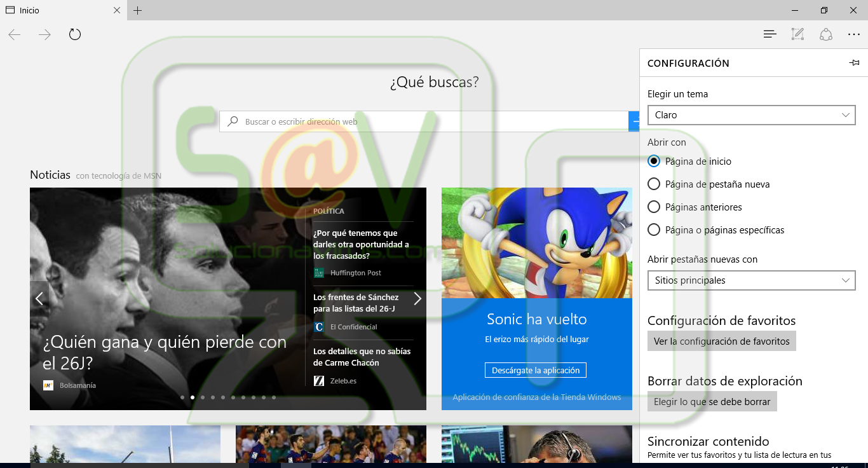The width and height of the screenshot is (868, 468).
Task: Click the magnifier icon in the search box
Action: point(233,121)
